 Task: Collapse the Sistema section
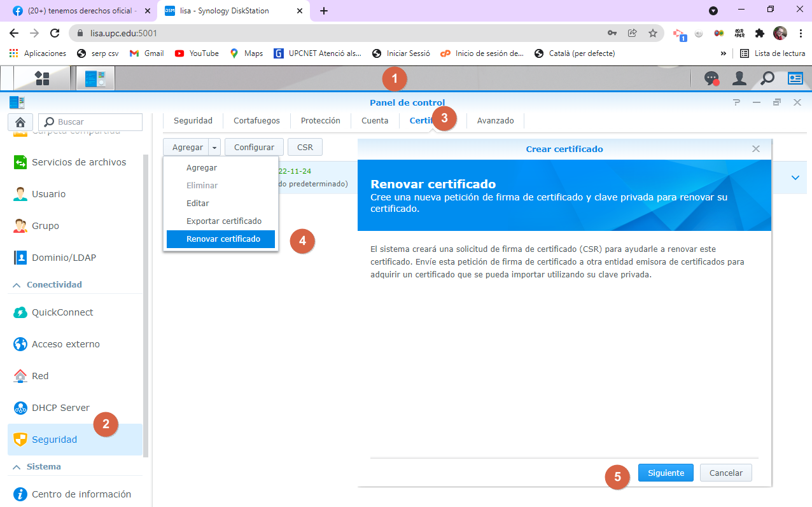[17, 467]
